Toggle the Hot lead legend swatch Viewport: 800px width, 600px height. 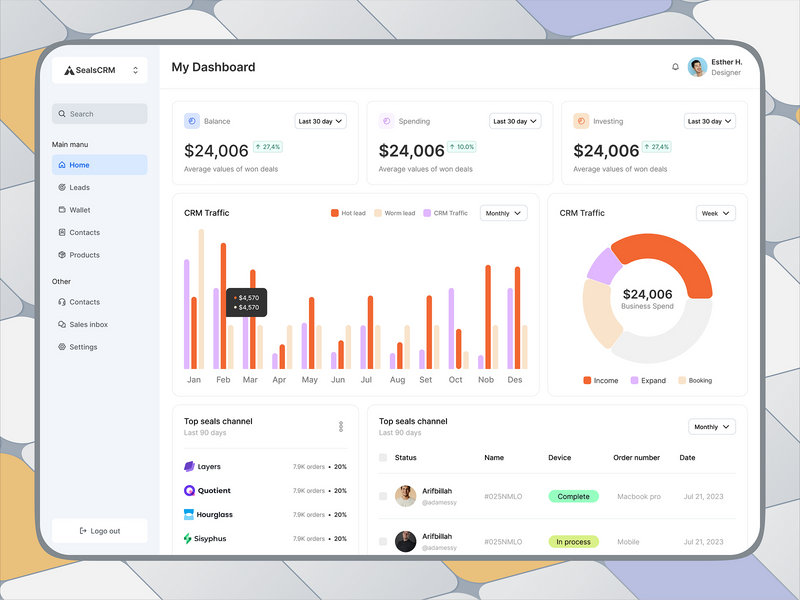[x=335, y=213]
